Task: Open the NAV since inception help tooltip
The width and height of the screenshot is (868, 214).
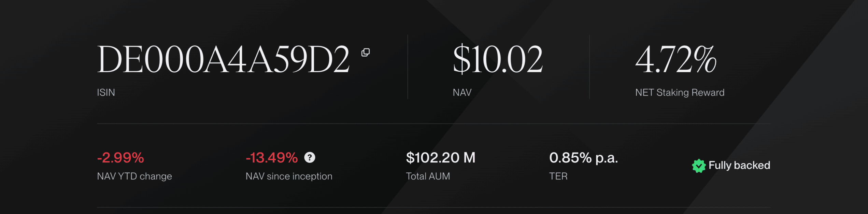Action: [x=310, y=157]
